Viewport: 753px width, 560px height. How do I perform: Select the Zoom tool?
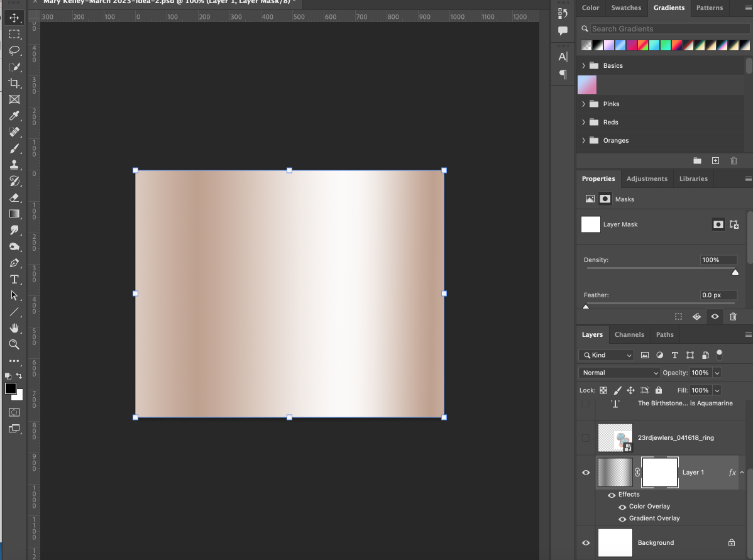pyautogui.click(x=14, y=344)
